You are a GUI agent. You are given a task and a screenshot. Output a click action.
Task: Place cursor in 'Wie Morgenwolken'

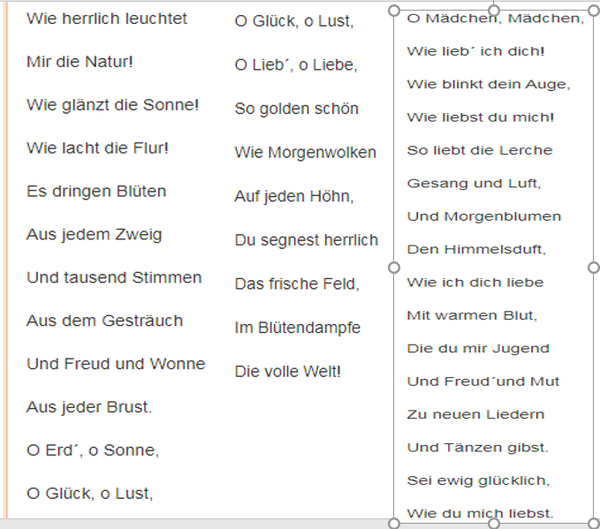305,153
